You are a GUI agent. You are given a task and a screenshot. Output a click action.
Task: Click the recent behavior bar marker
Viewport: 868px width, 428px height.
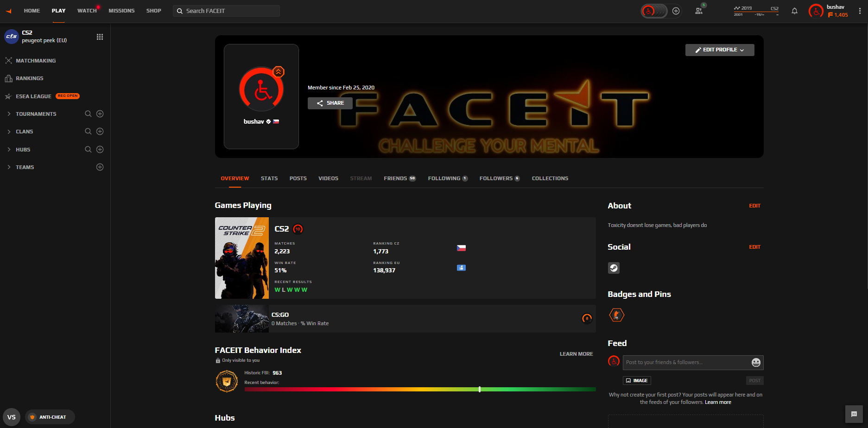pos(480,390)
